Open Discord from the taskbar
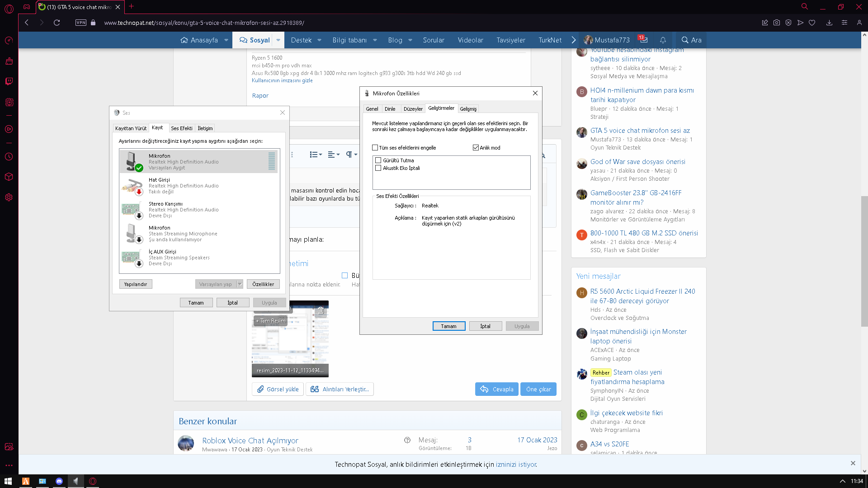 (59, 481)
